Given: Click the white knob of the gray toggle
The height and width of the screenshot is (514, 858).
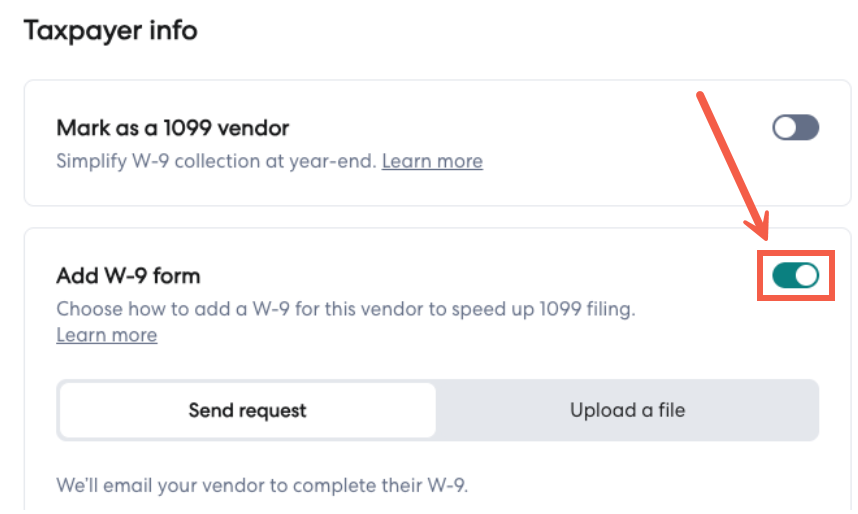Looking at the screenshot, I should click(x=786, y=128).
